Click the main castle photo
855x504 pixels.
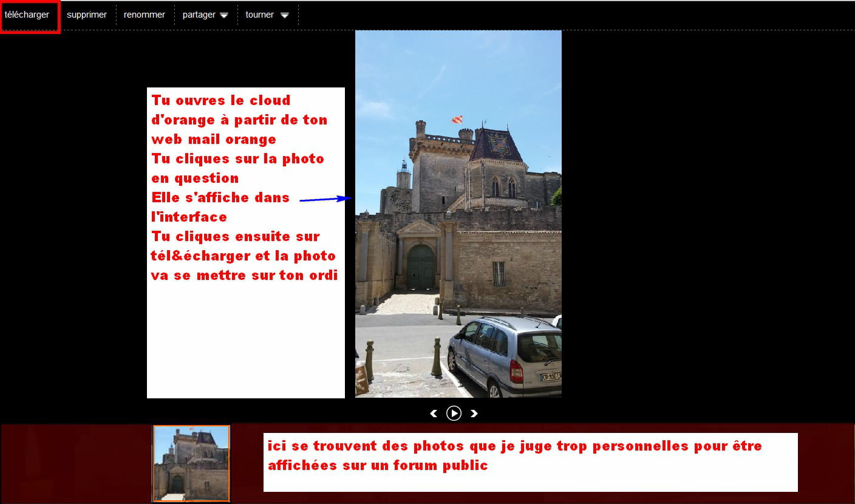(x=458, y=214)
